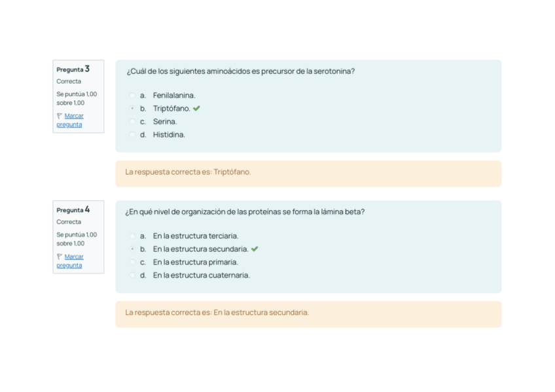This screenshot has width=555, height=392.
Task: Select the Fenilalanina radio button
Action: click(133, 96)
